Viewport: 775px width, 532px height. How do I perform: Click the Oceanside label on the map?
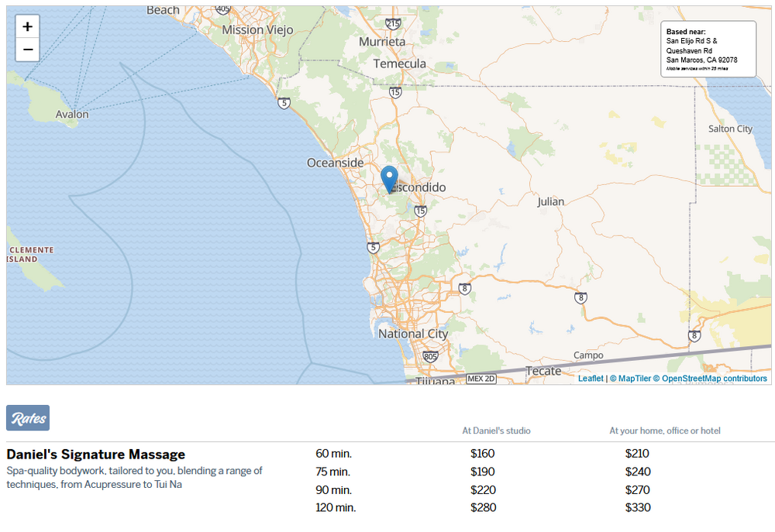click(x=335, y=163)
